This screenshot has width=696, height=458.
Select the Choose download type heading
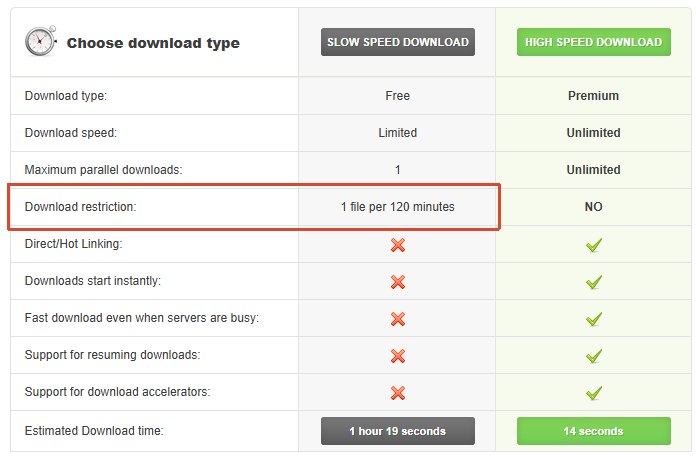tap(153, 43)
